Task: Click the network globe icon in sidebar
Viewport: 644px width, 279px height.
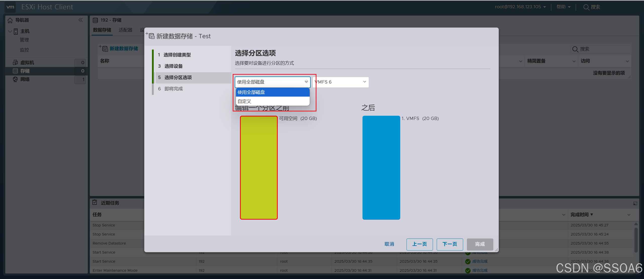Action: 15,79
